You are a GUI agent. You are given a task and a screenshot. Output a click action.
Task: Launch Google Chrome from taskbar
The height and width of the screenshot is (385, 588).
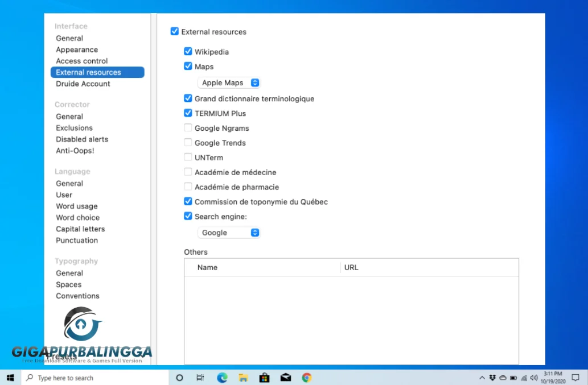(x=307, y=378)
